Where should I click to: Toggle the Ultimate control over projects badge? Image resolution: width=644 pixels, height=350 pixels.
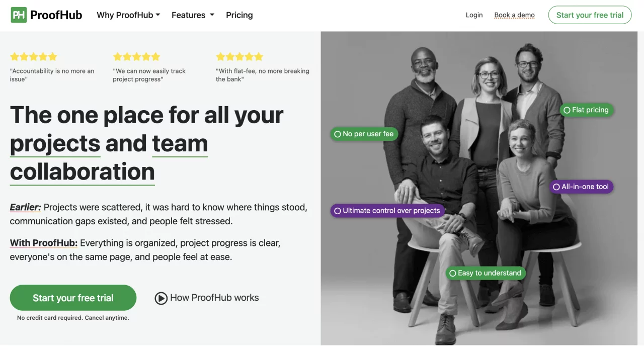(387, 211)
